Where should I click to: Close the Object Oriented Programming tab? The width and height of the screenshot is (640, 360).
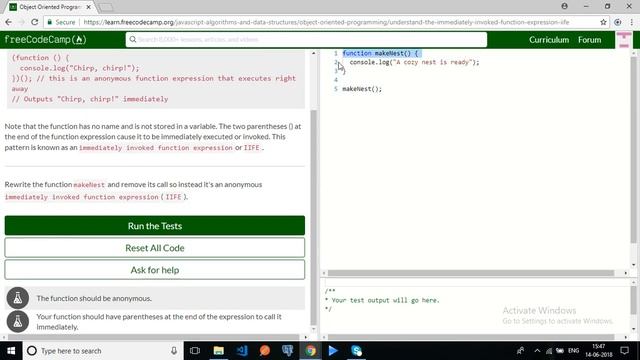[89, 7]
